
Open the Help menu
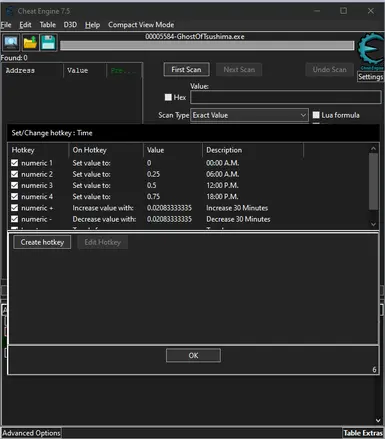pyautogui.click(x=92, y=25)
